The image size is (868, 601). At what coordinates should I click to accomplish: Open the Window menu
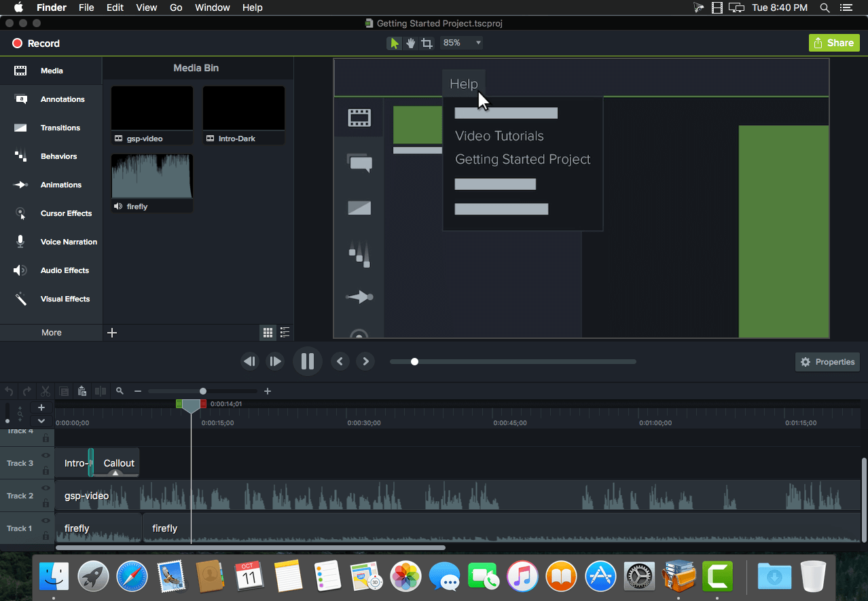click(212, 7)
